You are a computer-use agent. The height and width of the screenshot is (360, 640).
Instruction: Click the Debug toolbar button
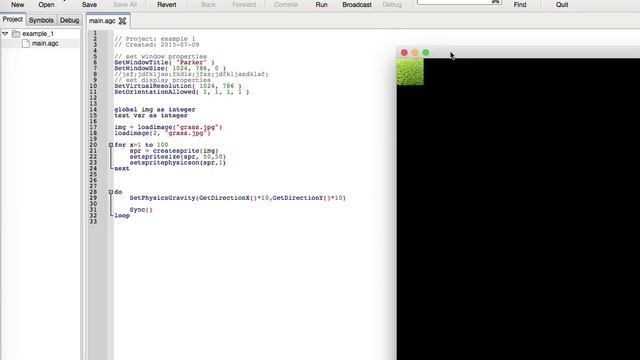(x=392, y=4)
